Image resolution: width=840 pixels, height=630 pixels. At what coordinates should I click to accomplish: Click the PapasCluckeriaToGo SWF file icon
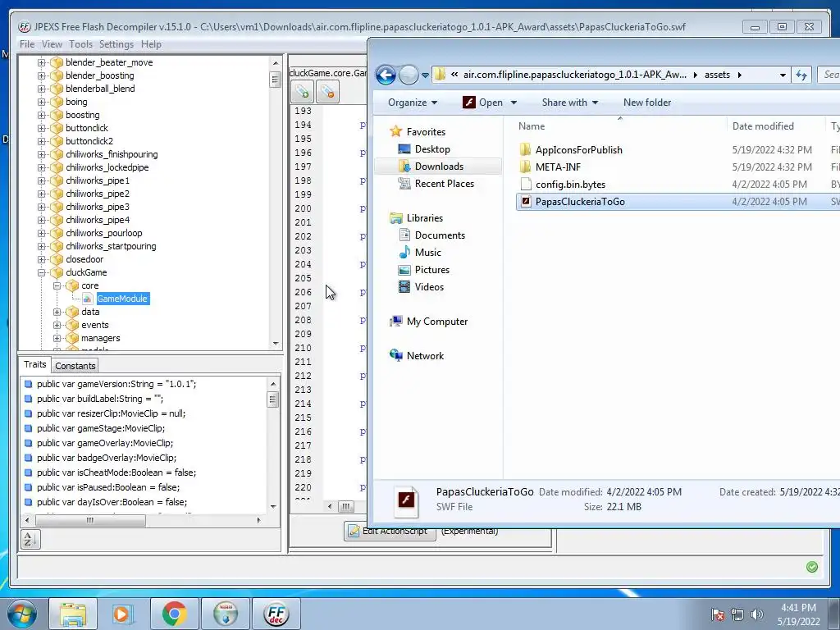(526, 202)
